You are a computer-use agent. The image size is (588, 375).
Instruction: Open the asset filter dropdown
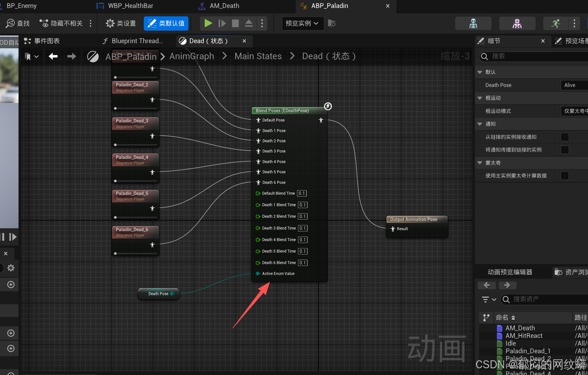pos(489,300)
